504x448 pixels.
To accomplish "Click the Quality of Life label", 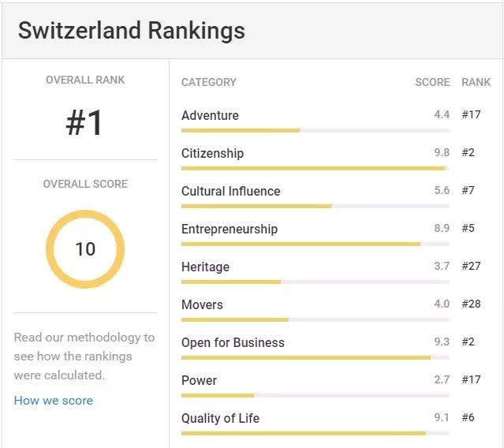I will coord(220,418).
